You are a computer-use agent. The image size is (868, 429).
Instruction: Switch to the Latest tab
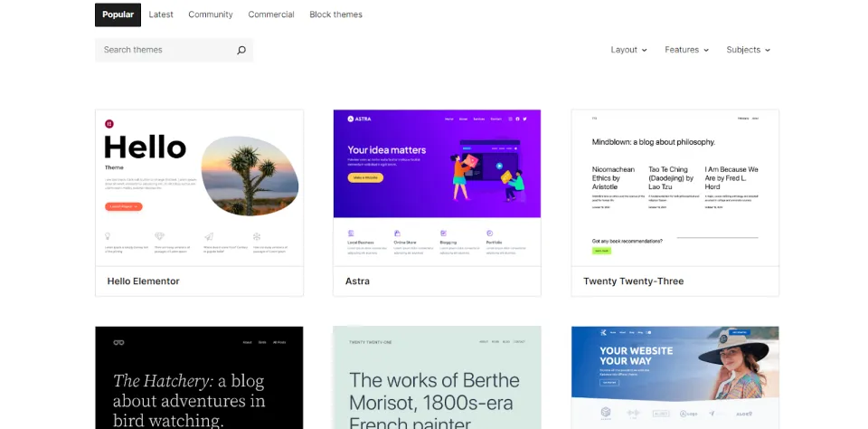coord(161,14)
